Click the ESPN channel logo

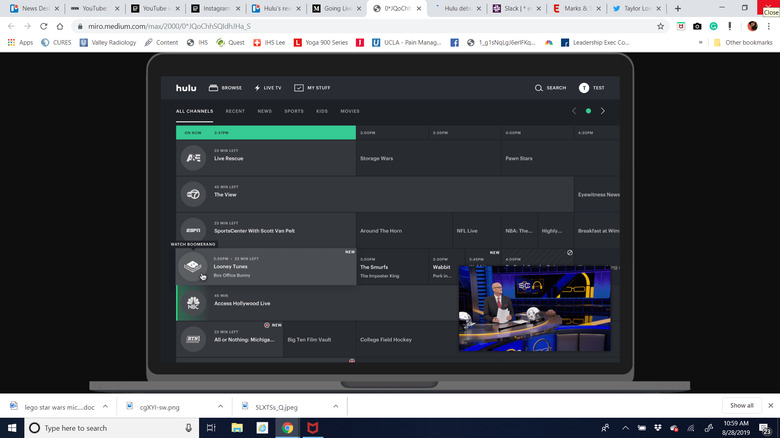(x=193, y=230)
